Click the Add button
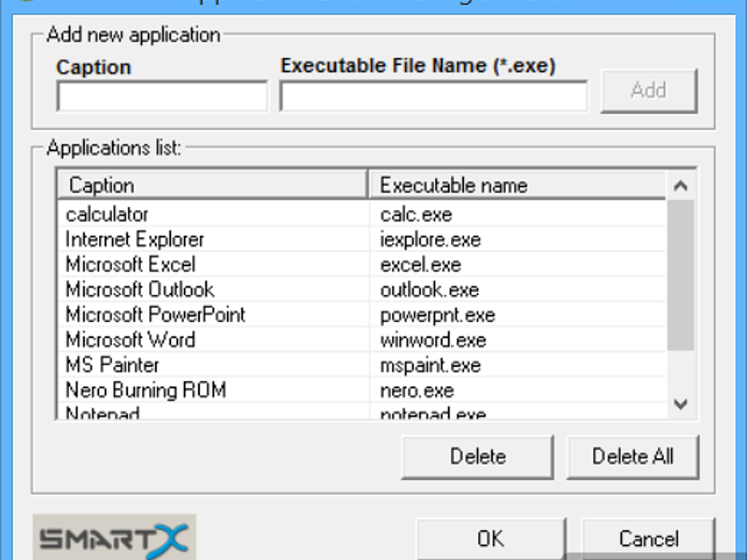The height and width of the screenshot is (560, 747). point(649,91)
